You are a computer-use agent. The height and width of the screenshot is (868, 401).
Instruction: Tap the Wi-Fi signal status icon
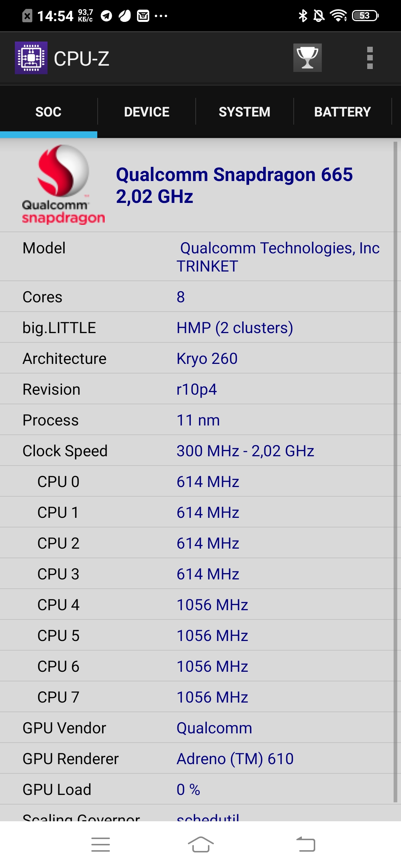tap(338, 16)
